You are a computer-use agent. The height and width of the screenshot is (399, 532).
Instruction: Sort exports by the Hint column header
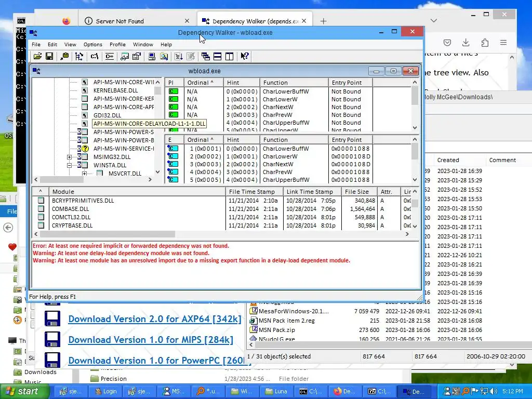pos(242,140)
